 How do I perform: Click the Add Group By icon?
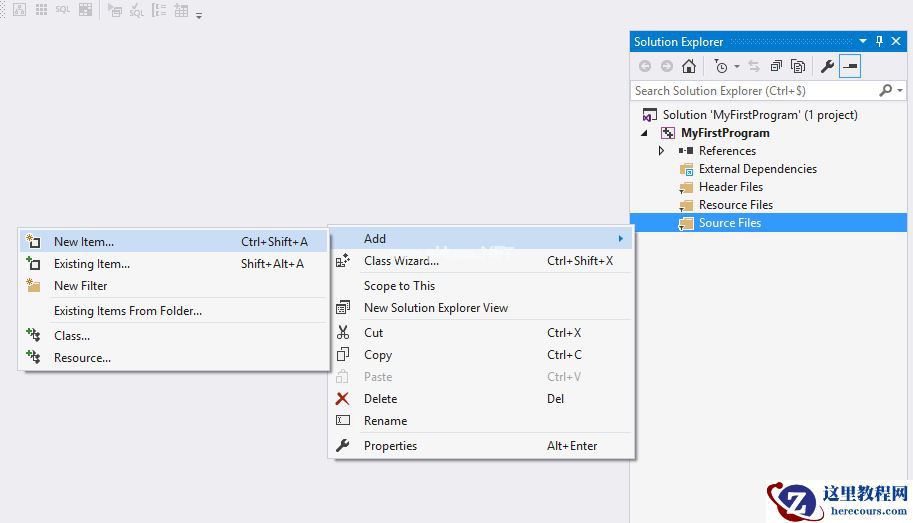(159, 10)
